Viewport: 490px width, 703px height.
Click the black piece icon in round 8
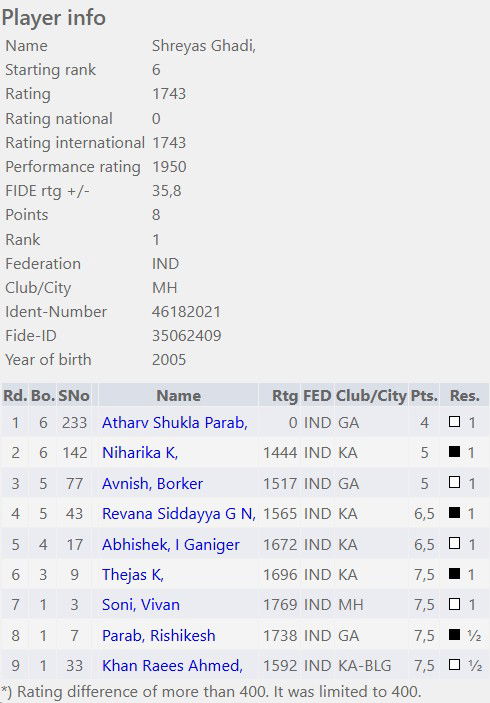pyautogui.click(x=455, y=634)
